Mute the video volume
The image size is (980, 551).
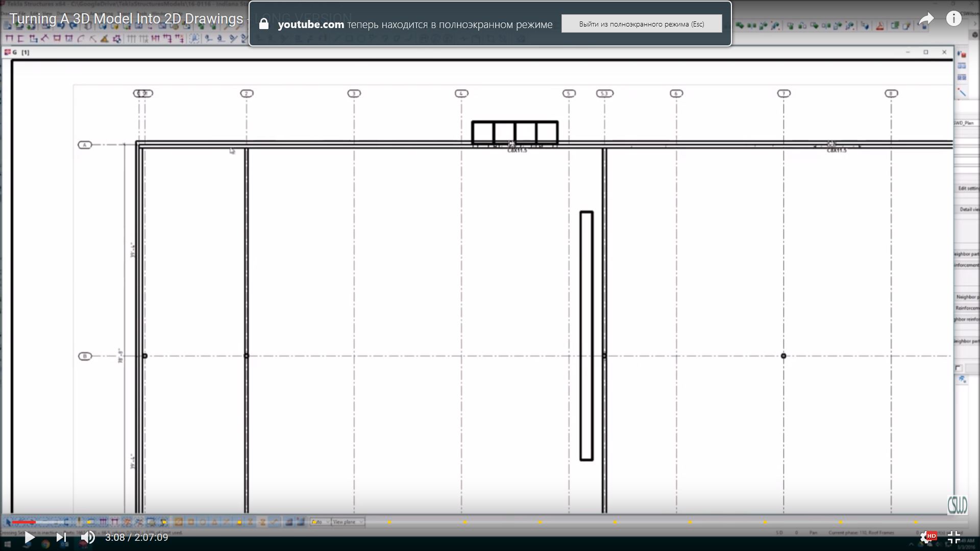(88, 537)
